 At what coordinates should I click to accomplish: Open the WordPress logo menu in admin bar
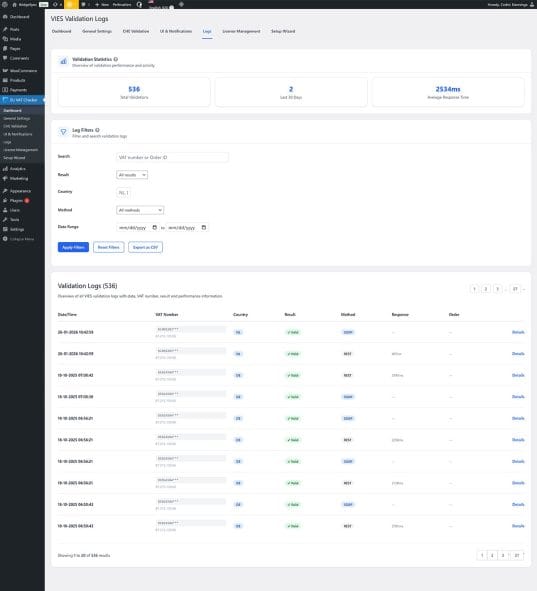pyautogui.click(x=5, y=5)
